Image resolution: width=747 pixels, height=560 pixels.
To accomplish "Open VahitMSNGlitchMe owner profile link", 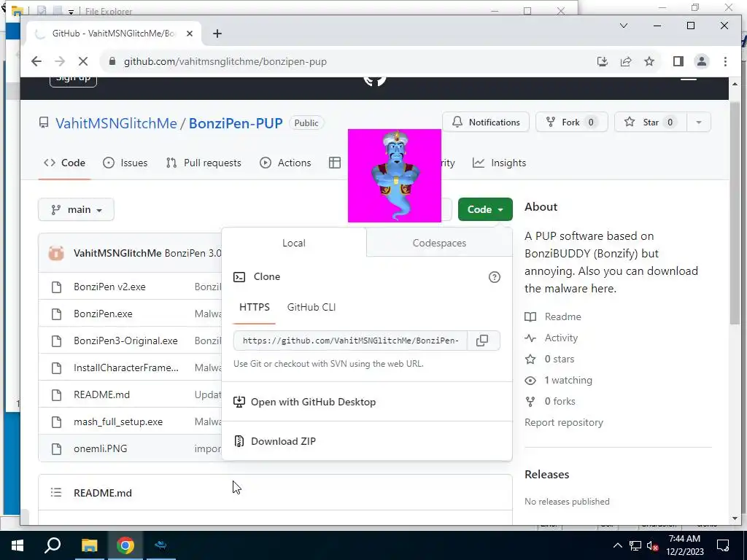I will pos(116,123).
